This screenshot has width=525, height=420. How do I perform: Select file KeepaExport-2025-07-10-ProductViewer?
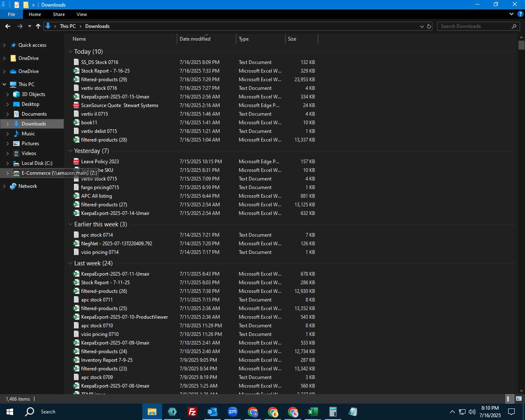click(x=125, y=317)
